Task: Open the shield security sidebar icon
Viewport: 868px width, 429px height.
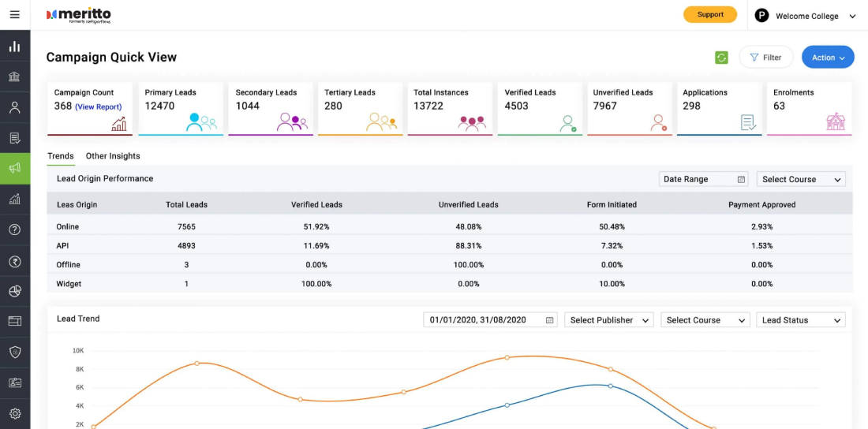Action: pos(15,352)
